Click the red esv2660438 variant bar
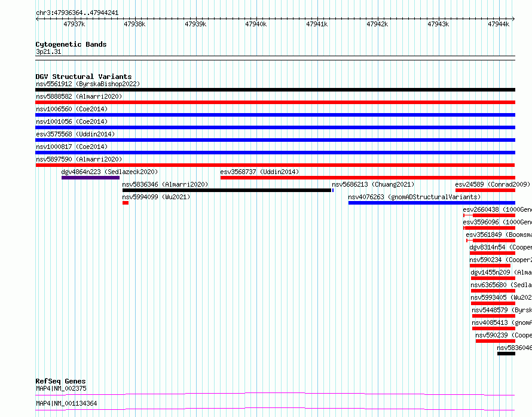 489,215
